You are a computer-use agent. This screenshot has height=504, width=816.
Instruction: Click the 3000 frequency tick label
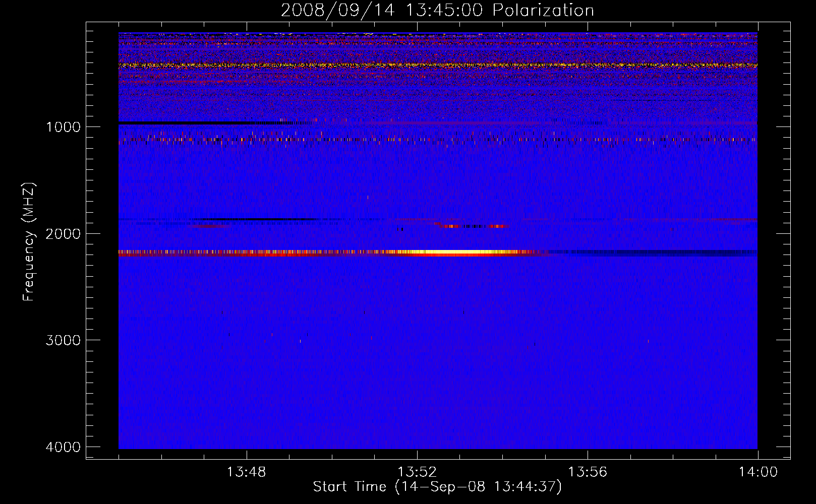pyautogui.click(x=63, y=340)
